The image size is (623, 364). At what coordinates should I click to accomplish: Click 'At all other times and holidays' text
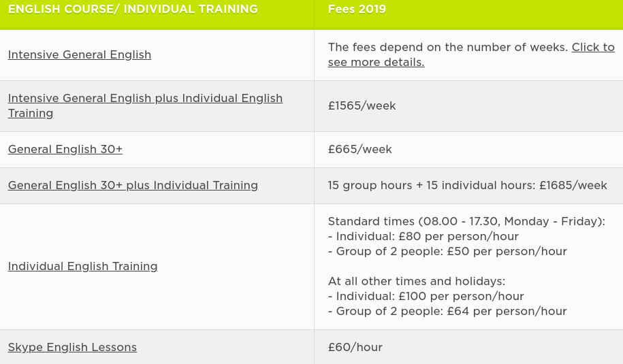pos(416,281)
